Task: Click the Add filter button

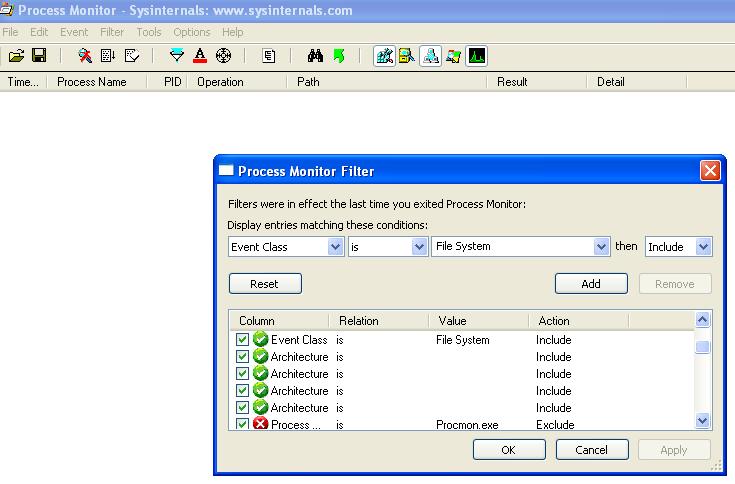Action: coord(591,284)
